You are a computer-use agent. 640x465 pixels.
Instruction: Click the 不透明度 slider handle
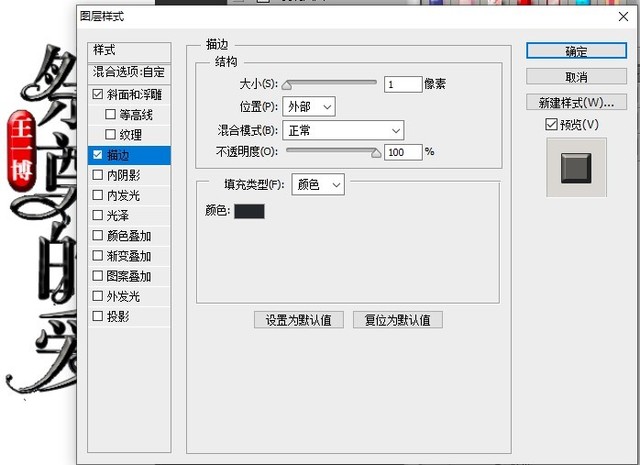coord(377,154)
